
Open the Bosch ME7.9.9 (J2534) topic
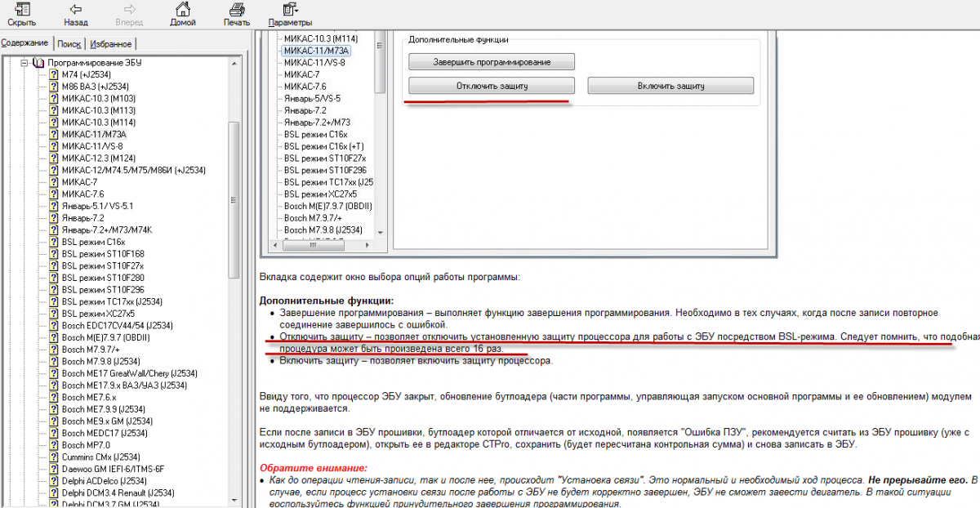[x=104, y=409]
